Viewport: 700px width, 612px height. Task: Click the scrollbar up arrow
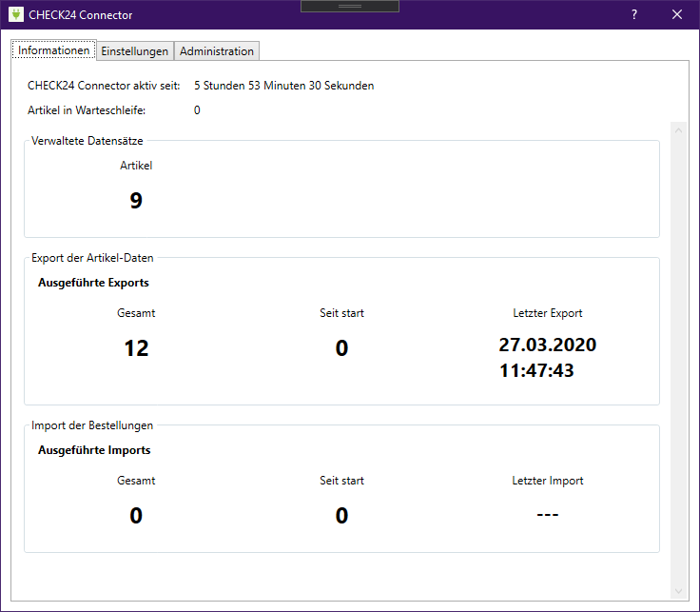click(678, 128)
